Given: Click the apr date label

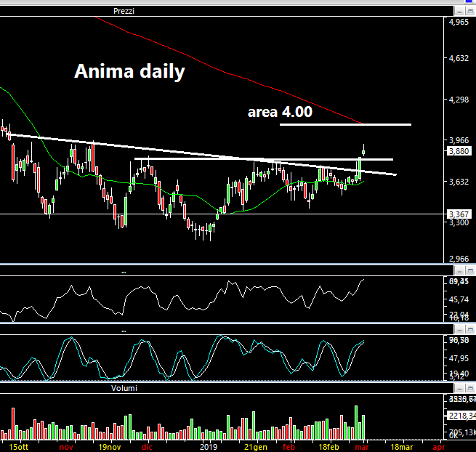Looking at the screenshot, I should coord(439,448).
